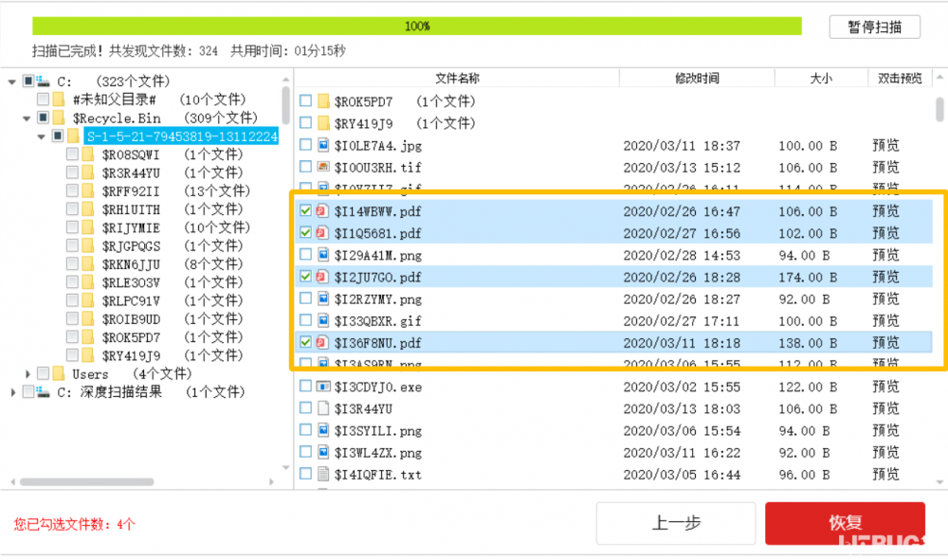The image size is (948, 560).
Task: Click the $RIJYMIE folder icon in tree
Action: coord(87,227)
